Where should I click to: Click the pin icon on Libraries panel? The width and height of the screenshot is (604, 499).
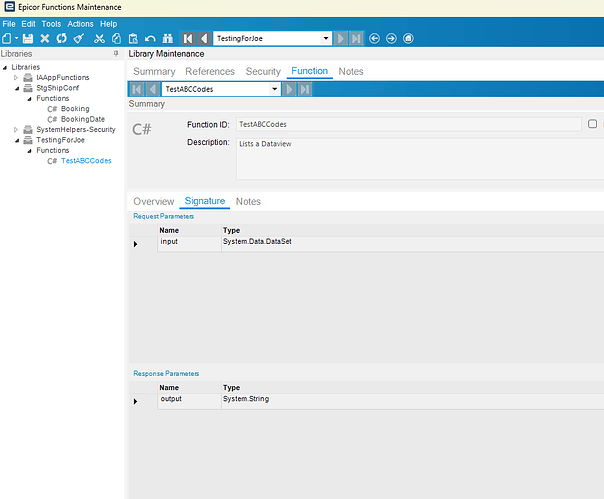pos(116,54)
